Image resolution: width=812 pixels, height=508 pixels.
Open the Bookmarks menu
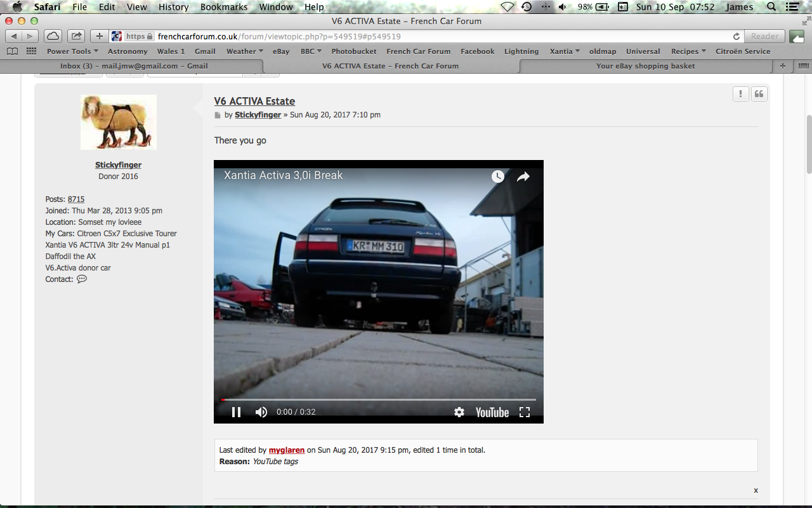click(x=224, y=7)
